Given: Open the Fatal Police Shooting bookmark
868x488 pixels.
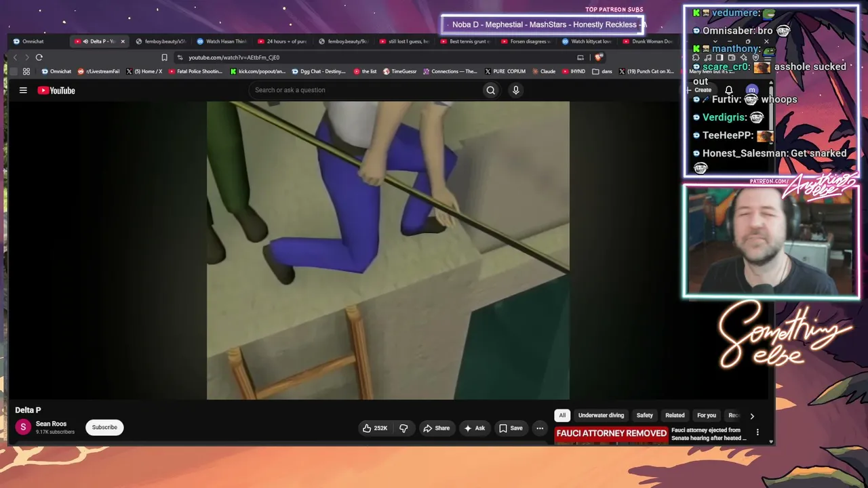Looking at the screenshot, I should click(195, 71).
